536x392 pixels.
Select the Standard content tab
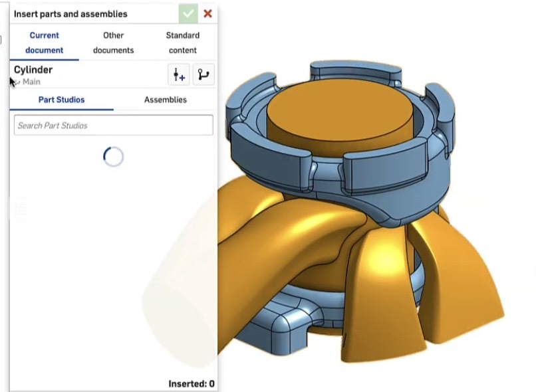[182, 43]
